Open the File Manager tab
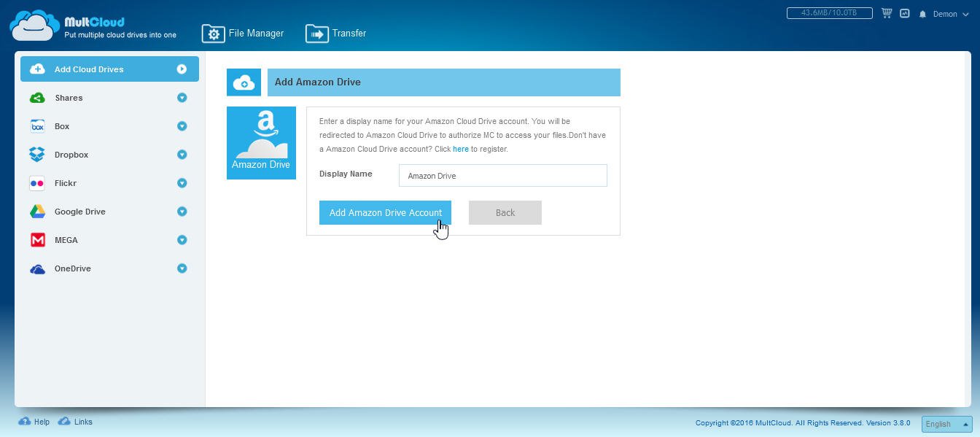This screenshot has height=437, width=980. [243, 34]
